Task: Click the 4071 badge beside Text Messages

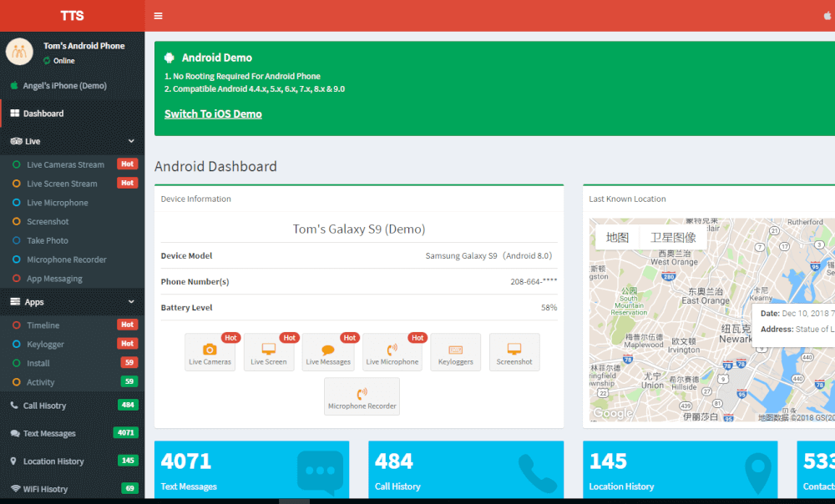Action: pos(126,433)
